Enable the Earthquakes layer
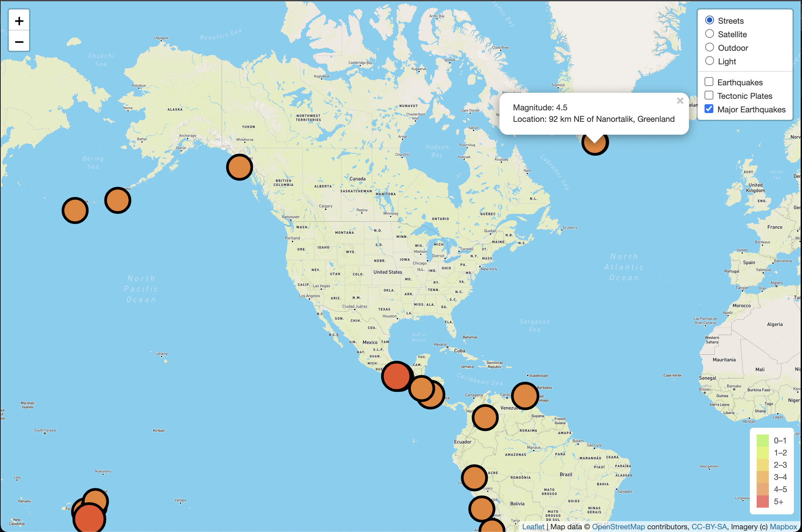802x532 pixels. coord(709,82)
